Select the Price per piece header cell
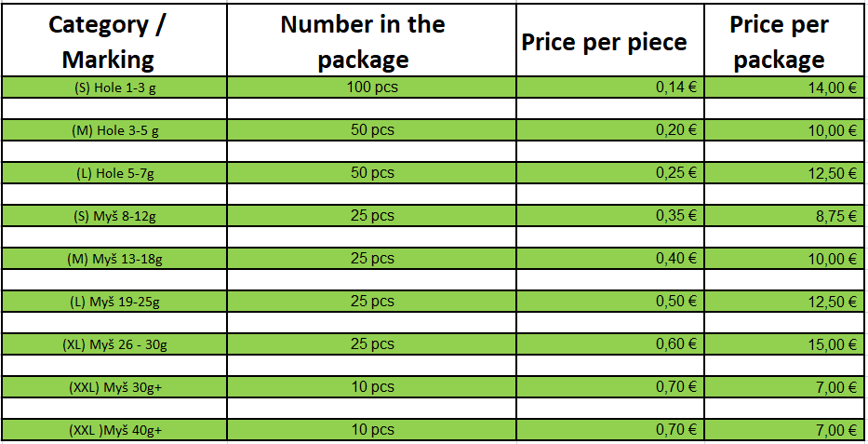 (610, 40)
